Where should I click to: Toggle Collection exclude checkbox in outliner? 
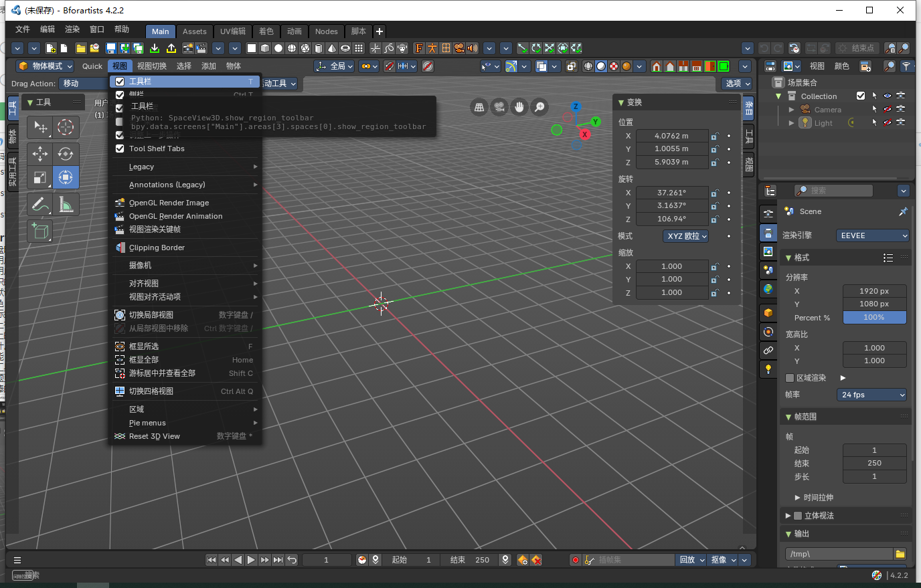point(861,96)
